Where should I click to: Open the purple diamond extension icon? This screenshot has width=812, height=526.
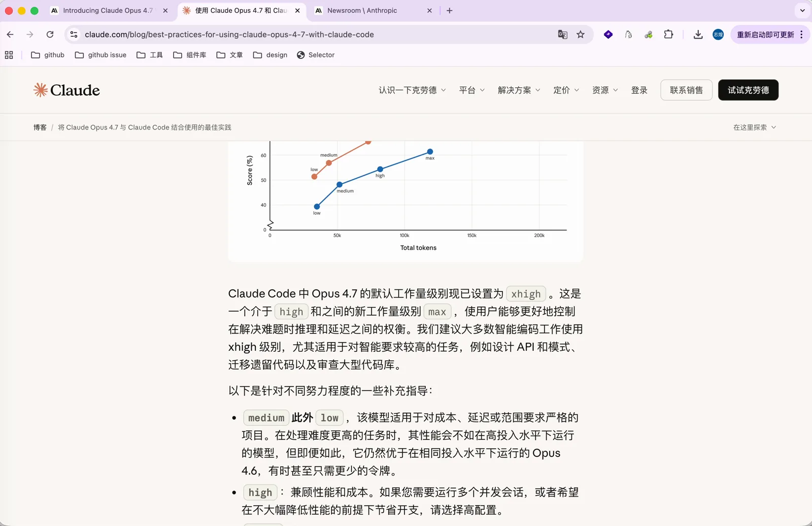[608, 35]
